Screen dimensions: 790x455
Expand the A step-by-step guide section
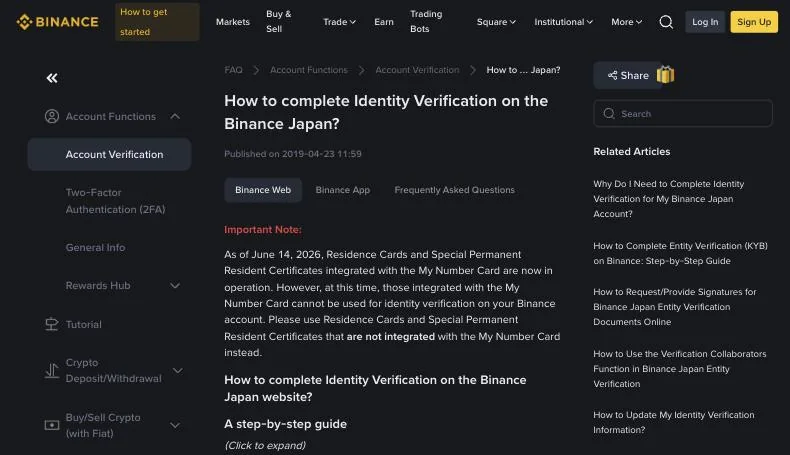coord(285,424)
